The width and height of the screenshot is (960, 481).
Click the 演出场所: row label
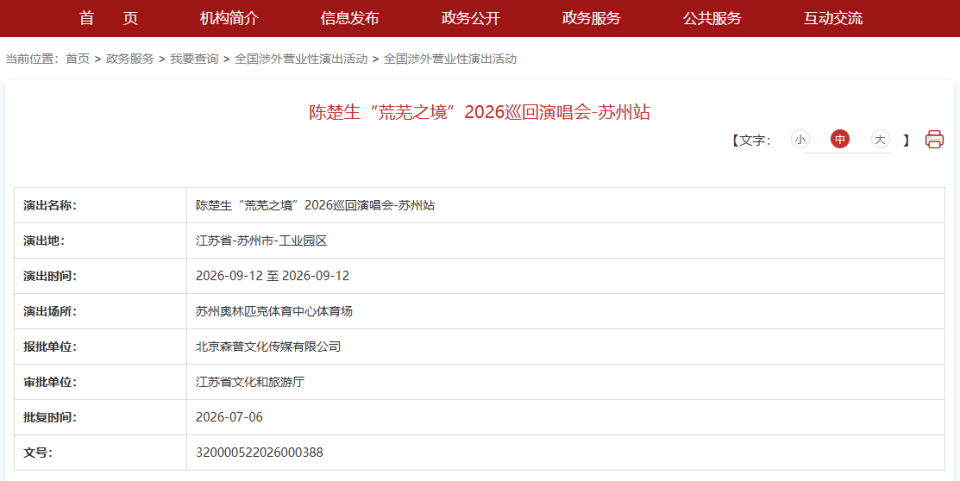(x=50, y=311)
